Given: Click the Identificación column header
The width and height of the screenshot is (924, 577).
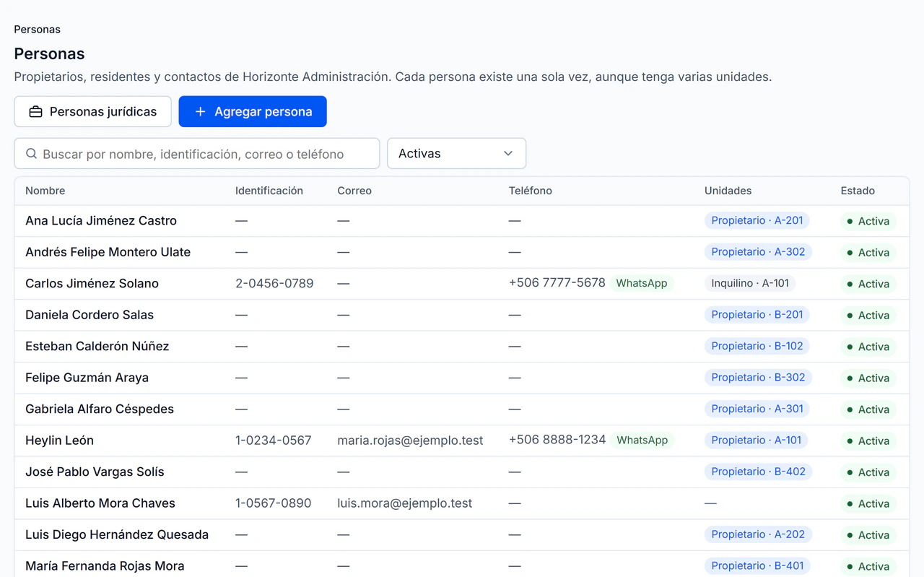Looking at the screenshot, I should pos(269,191).
